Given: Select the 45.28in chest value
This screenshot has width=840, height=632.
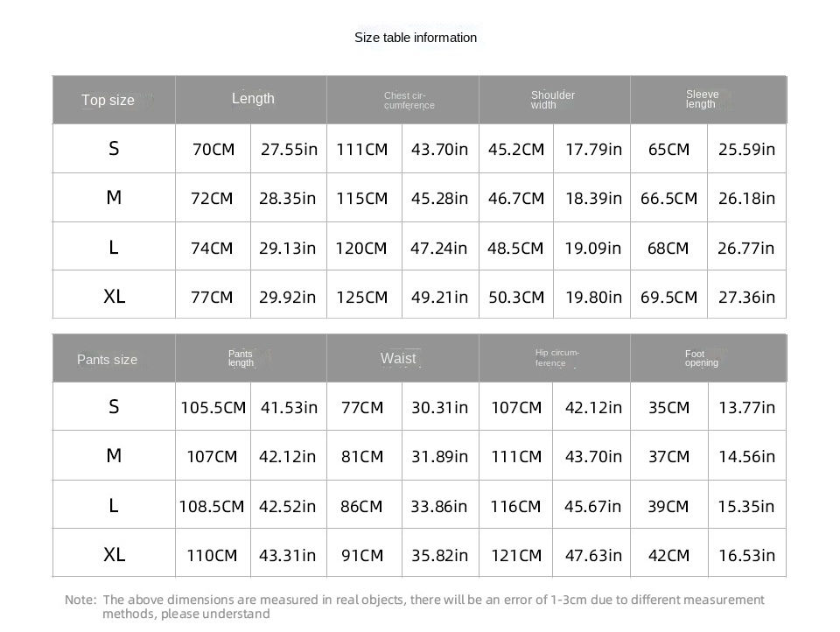Looking at the screenshot, I should click(439, 198).
